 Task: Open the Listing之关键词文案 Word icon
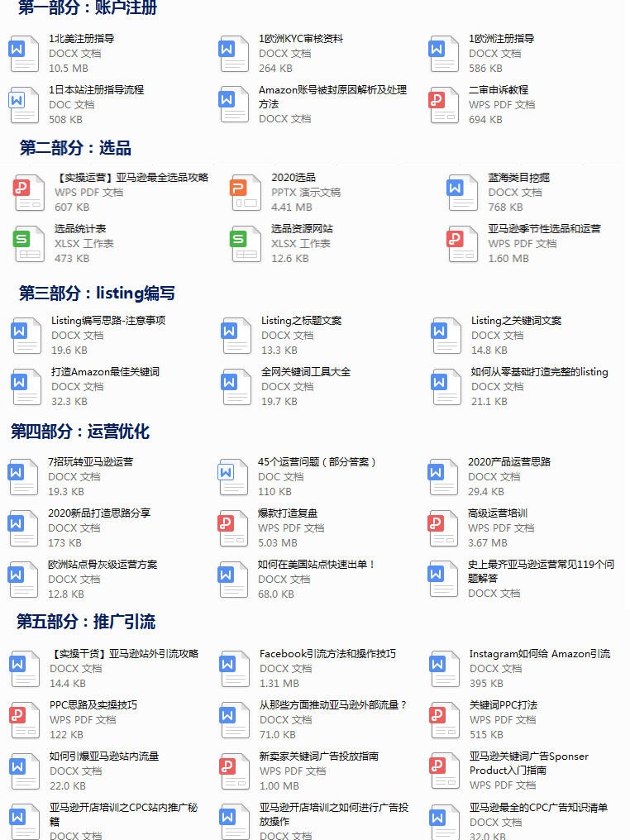tap(446, 336)
